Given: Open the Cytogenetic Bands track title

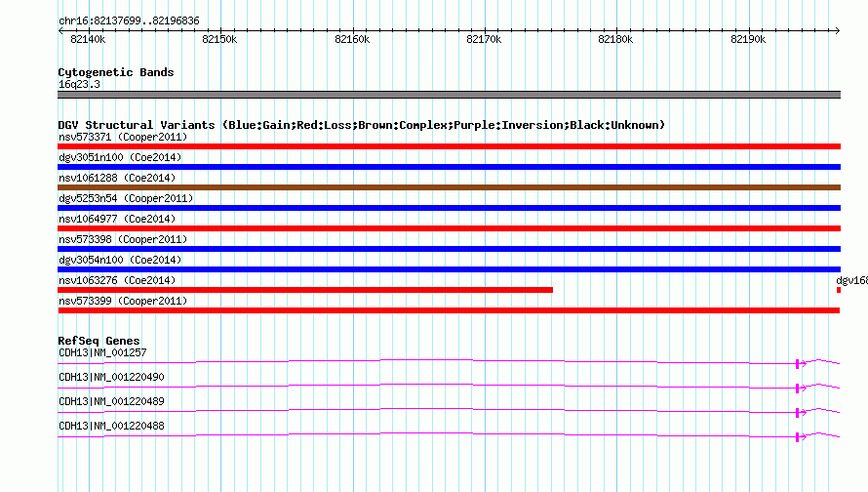Looking at the screenshot, I should [116, 72].
